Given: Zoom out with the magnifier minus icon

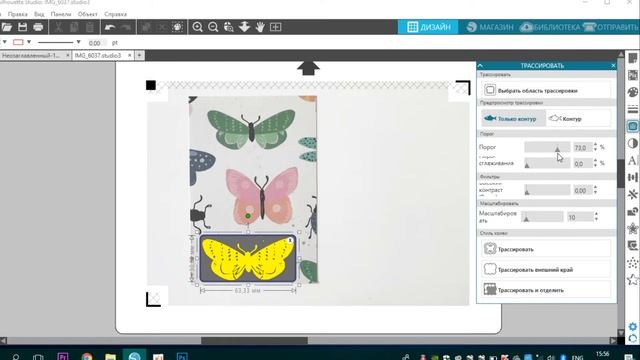Looking at the screenshot, I should [213, 27].
